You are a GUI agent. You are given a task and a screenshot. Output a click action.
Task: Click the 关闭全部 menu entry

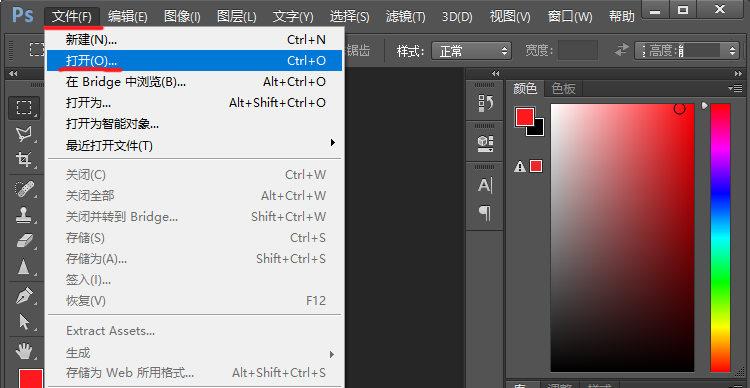click(x=194, y=196)
